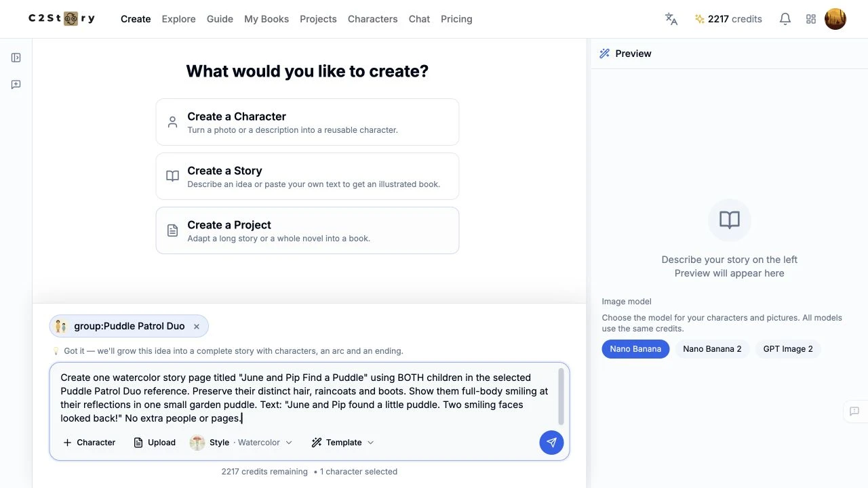Screen dimensions: 868x488
Task: Select the GPT Image 2 model
Action: coord(788,349)
